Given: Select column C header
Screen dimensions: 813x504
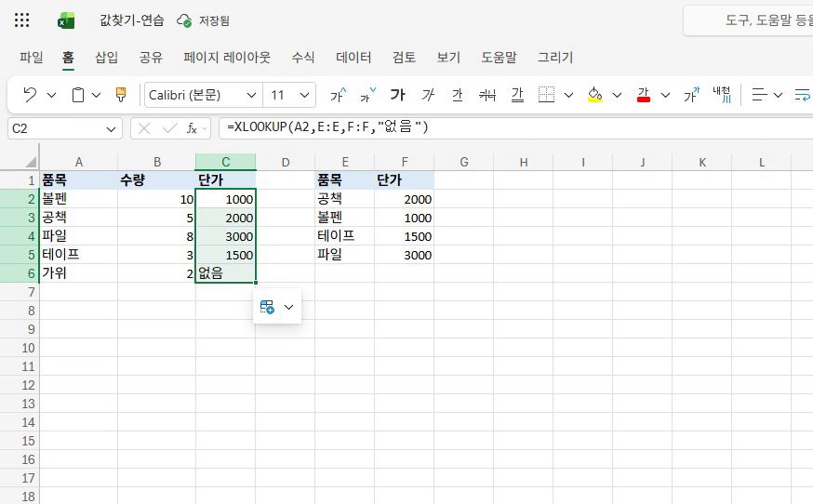Looking at the screenshot, I should pos(225,162).
